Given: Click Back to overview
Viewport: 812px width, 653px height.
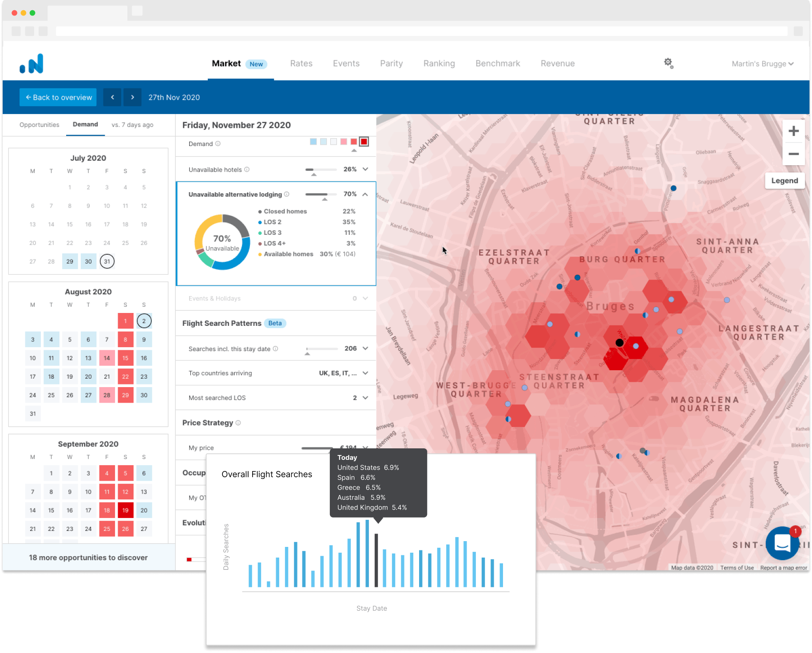Looking at the screenshot, I should coord(58,97).
